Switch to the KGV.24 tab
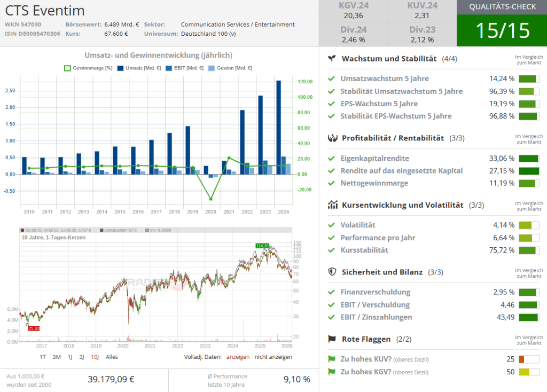 tap(353, 10)
